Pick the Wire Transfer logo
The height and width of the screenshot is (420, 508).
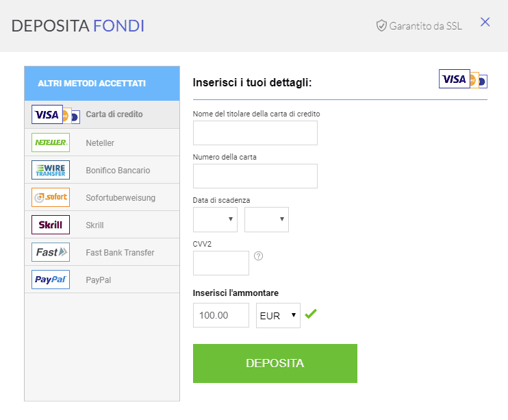click(x=51, y=170)
